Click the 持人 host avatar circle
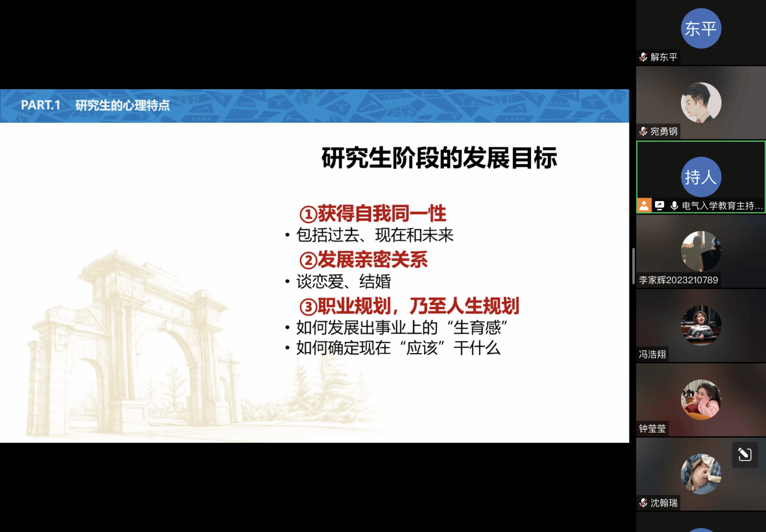This screenshot has width=766, height=532. click(x=701, y=177)
